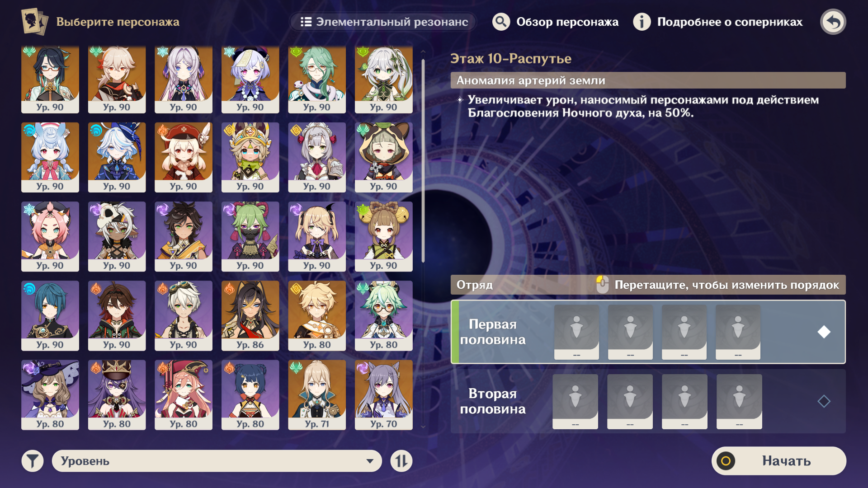Open the Элементальный резонанс button

click(x=382, y=22)
